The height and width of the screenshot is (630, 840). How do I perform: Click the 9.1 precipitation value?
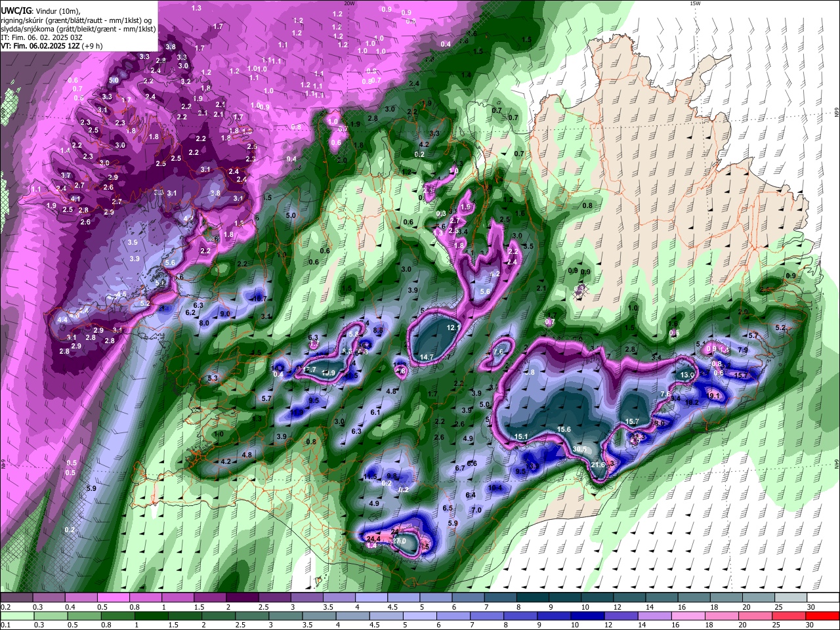point(715,396)
